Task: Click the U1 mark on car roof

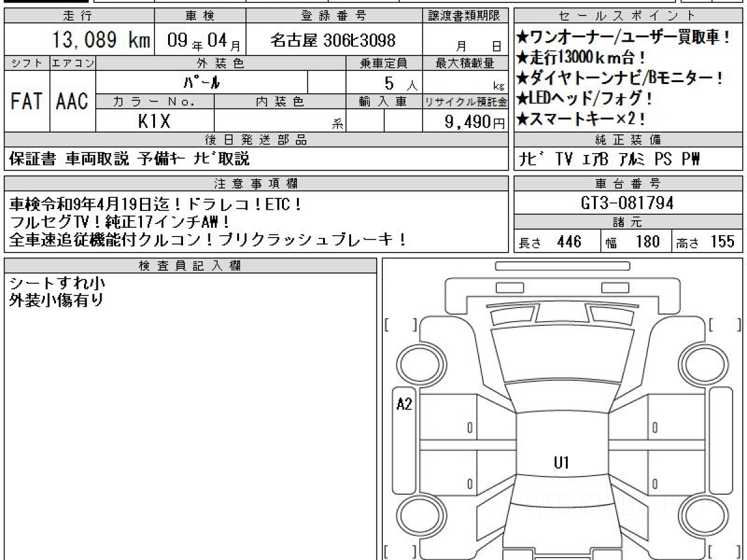Action: pos(561,462)
